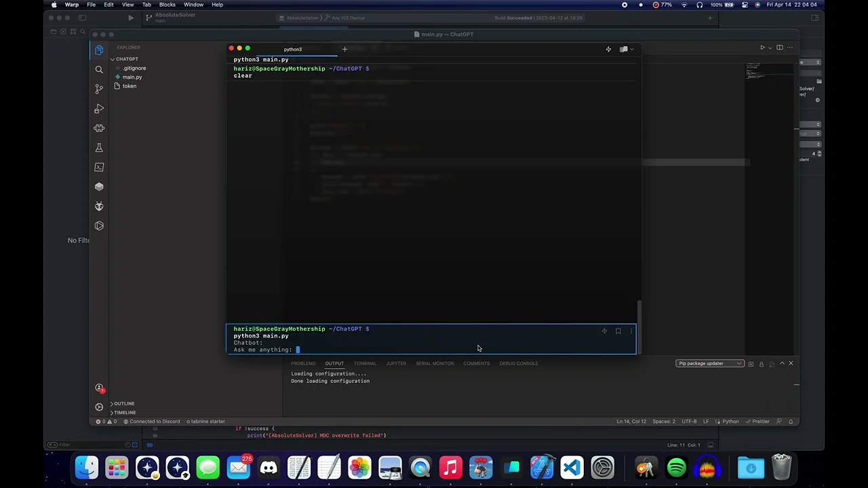Open Spotify from the Dock

pyautogui.click(x=676, y=468)
